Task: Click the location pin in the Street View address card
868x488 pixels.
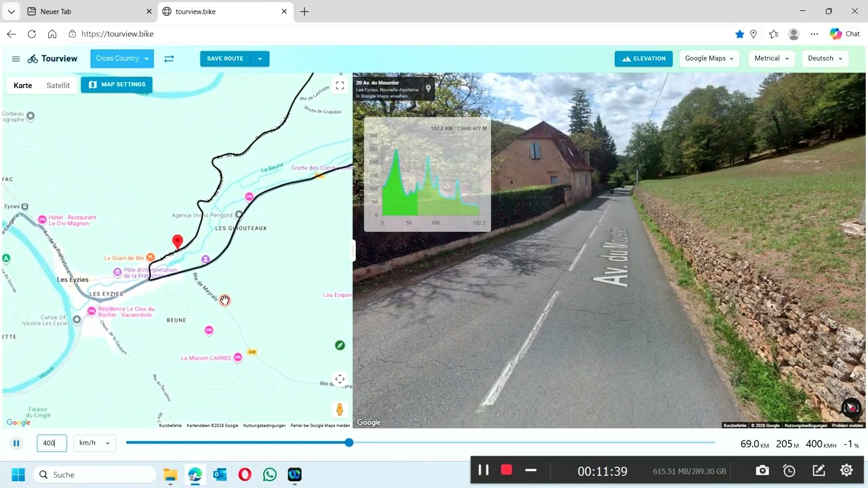Action: [x=428, y=89]
